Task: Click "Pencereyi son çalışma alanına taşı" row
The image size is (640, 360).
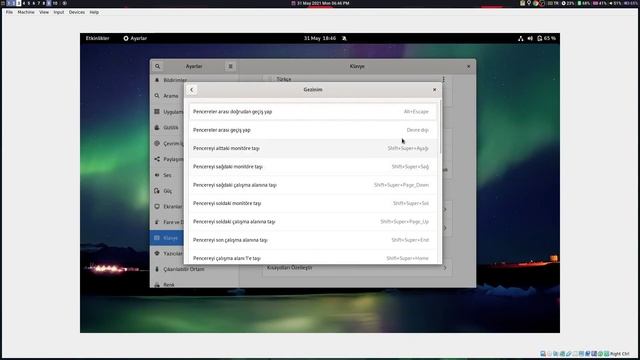Action: click(x=313, y=240)
